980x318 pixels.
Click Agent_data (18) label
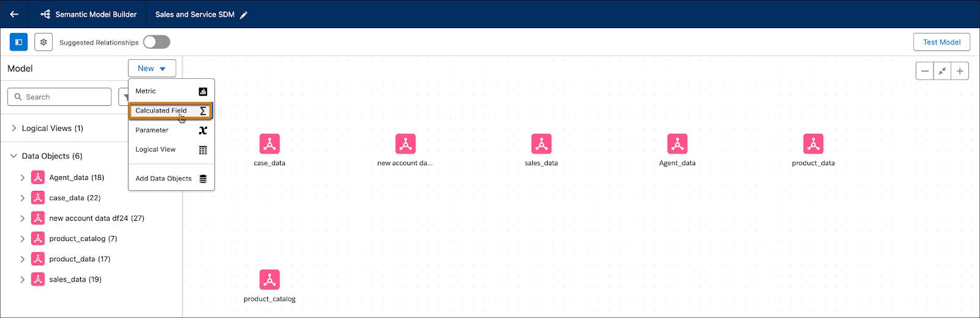tap(77, 177)
